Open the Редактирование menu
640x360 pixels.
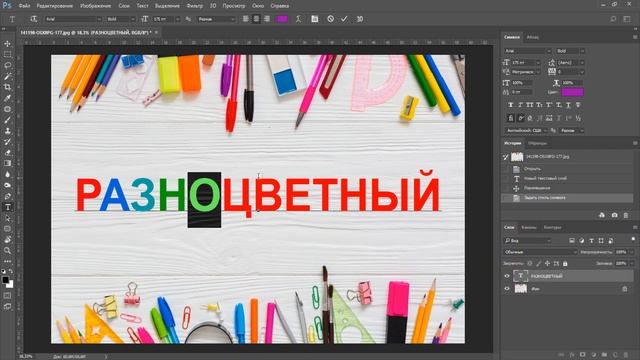(x=55, y=6)
